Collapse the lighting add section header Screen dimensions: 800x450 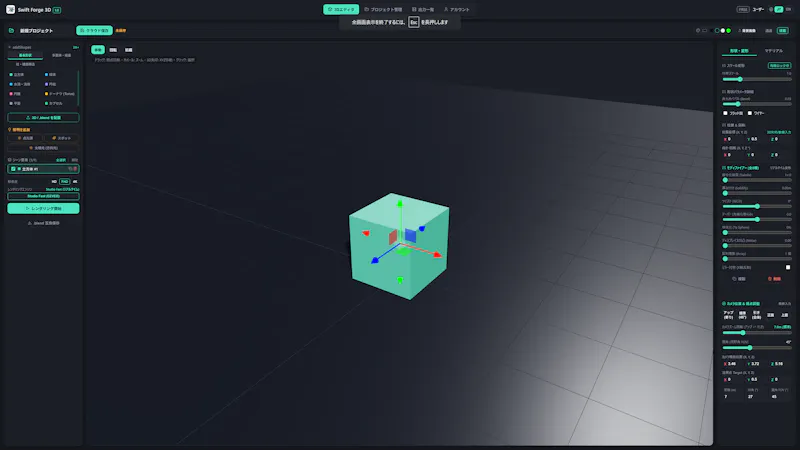pos(19,130)
